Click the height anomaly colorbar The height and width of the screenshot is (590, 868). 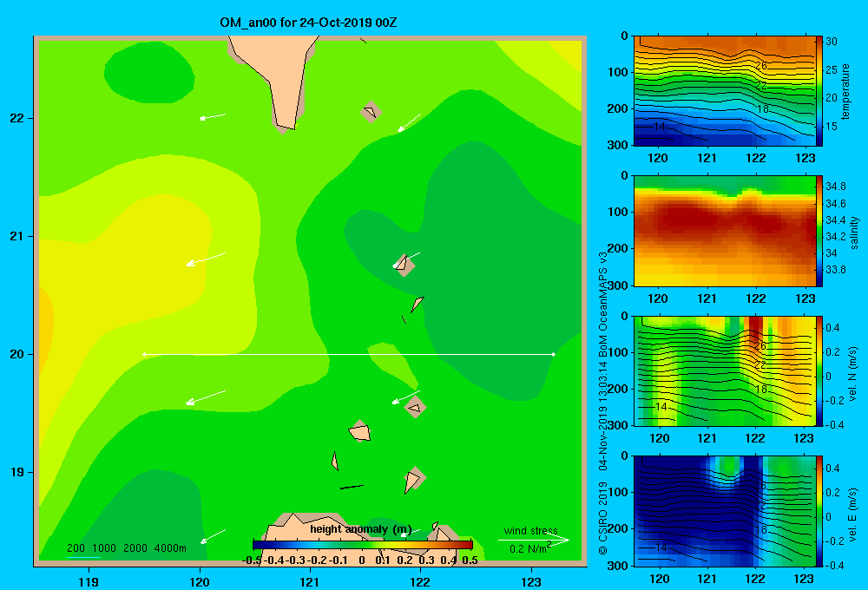(363, 545)
